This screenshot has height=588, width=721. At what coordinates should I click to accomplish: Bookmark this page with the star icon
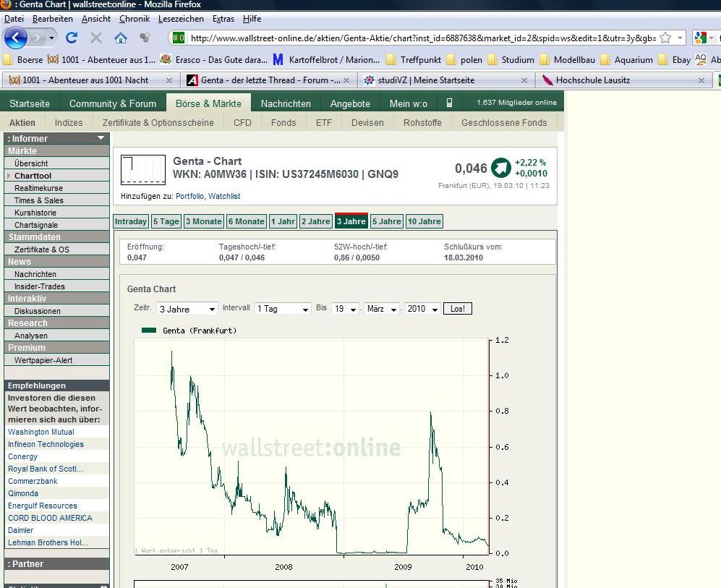pyautogui.click(x=665, y=38)
